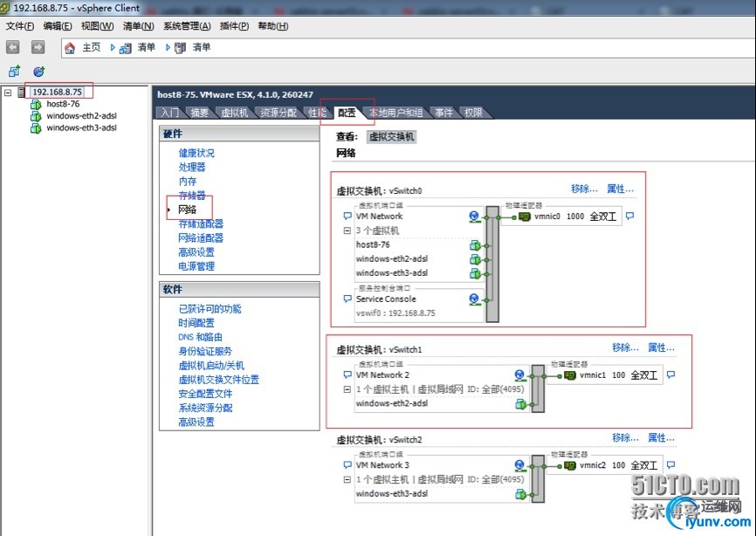This screenshot has height=536, width=756.
Task: Open the 清单(N) menu
Action: coord(139,26)
